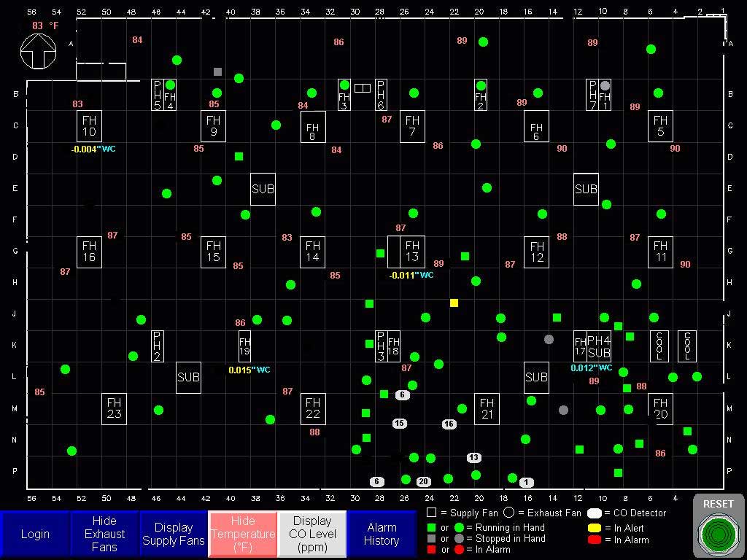
Task: Click the north arrow compass icon
Action: click(38, 51)
